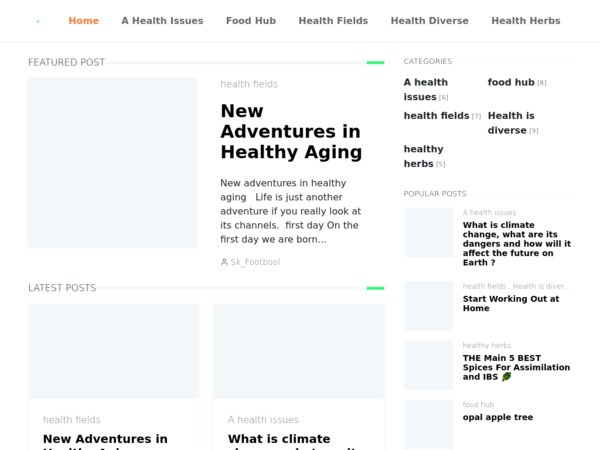The width and height of the screenshot is (600, 450).
Task: Read Start Working Out at Home post
Action: 511,303
